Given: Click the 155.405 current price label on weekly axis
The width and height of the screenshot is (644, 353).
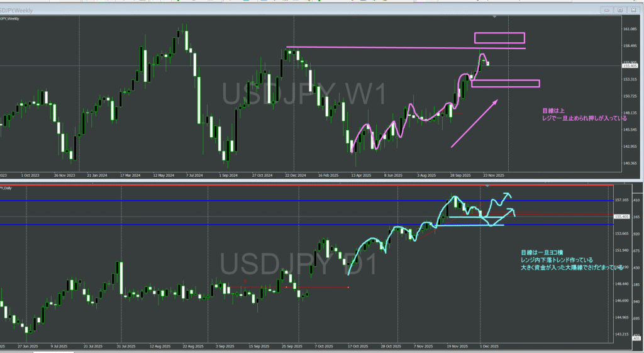Looking at the screenshot, I should click(x=630, y=65).
